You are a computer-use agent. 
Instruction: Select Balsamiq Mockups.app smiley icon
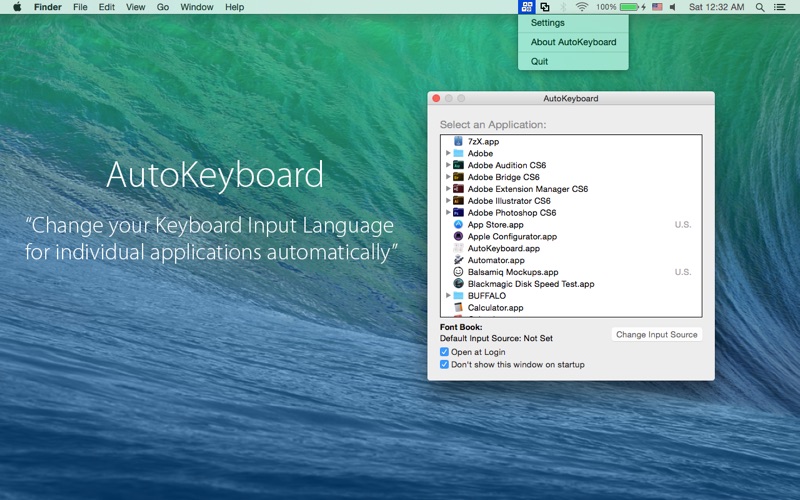click(458, 272)
